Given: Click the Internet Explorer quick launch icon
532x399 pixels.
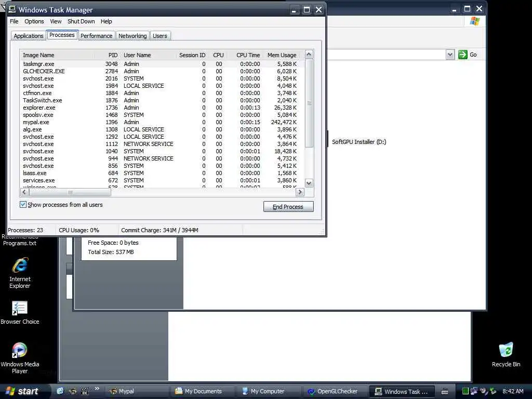Looking at the screenshot, I should (x=60, y=391).
